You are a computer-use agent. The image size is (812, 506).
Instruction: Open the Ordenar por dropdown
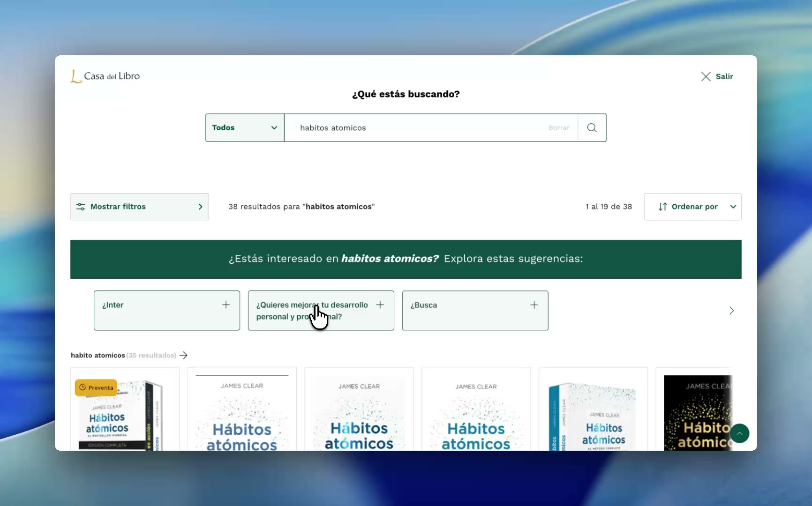[x=692, y=207]
